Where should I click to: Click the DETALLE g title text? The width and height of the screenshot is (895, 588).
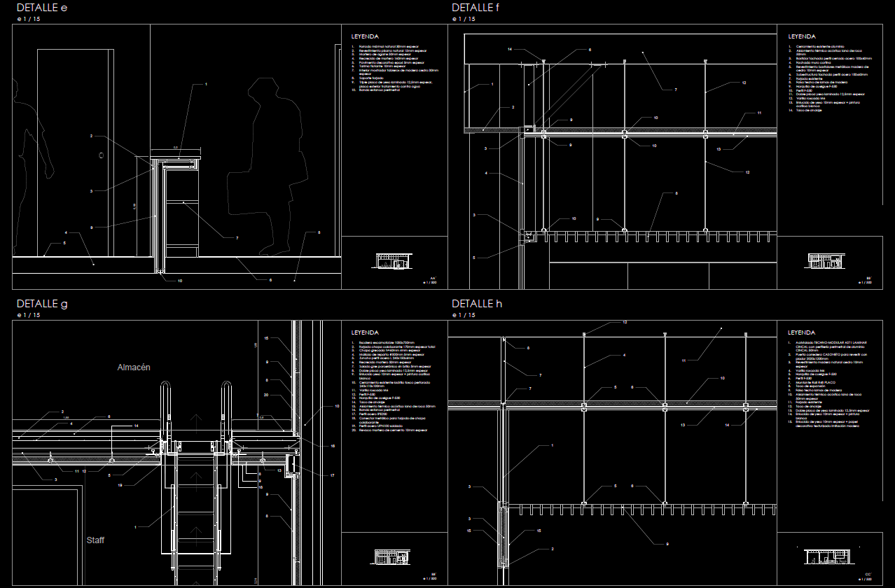tap(42, 304)
